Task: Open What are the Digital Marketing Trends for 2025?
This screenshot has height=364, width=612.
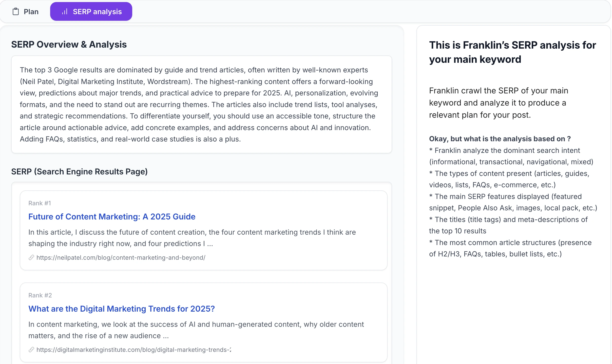Action: pos(121,309)
